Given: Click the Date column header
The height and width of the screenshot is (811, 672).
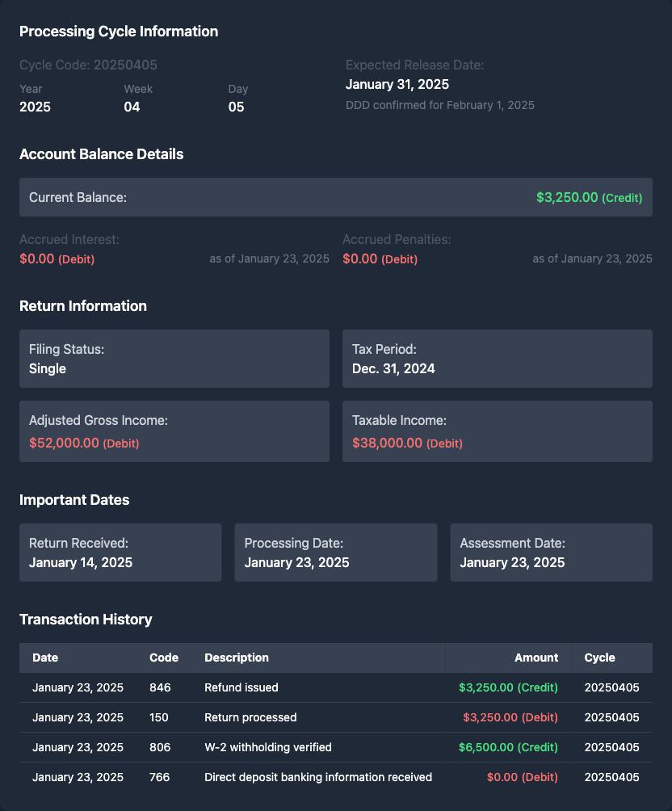Looking at the screenshot, I should (x=45, y=658).
